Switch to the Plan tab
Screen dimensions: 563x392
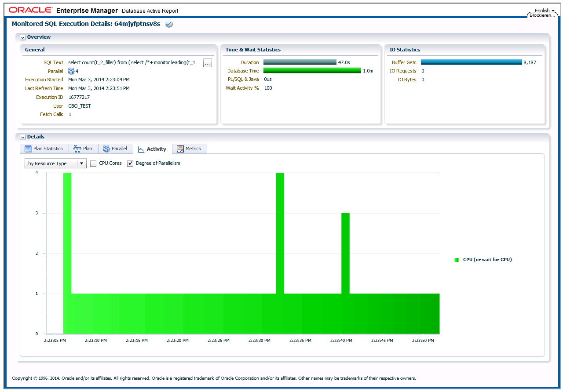click(83, 149)
